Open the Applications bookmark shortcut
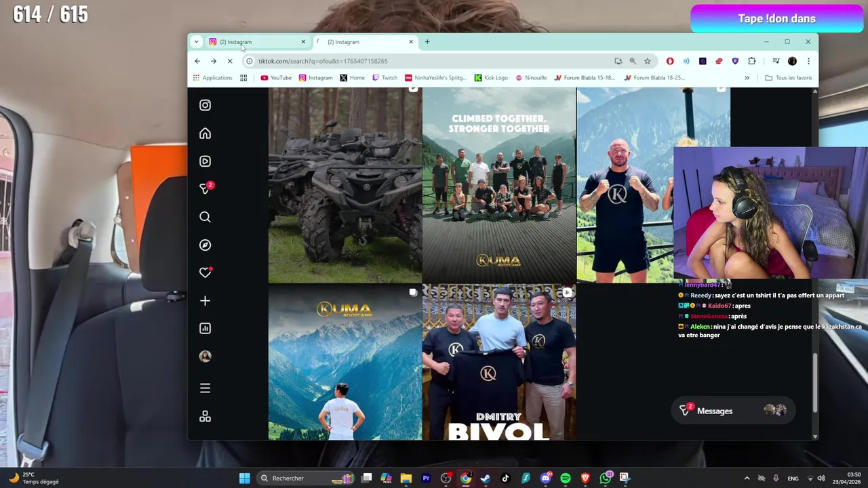 pyautogui.click(x=212, y=78)
